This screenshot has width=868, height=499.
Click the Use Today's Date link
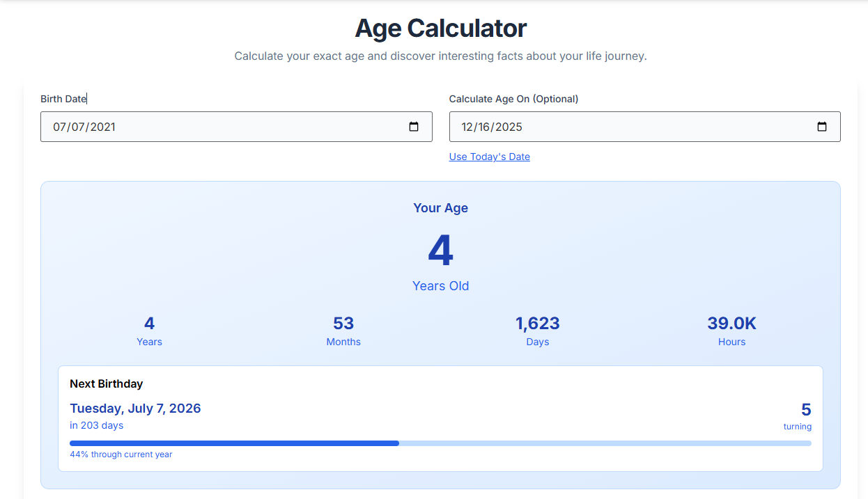coord(489,157)
